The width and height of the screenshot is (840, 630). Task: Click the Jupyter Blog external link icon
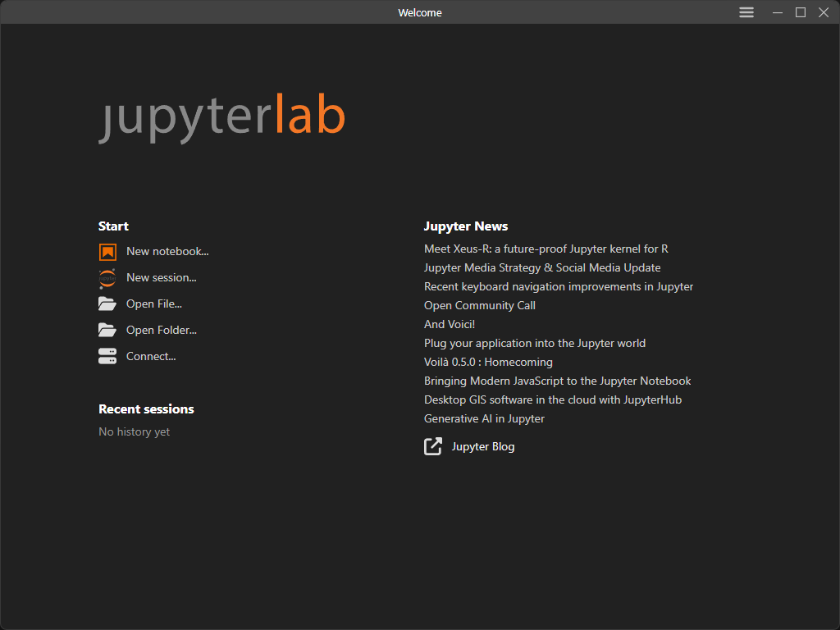(433, 447)
